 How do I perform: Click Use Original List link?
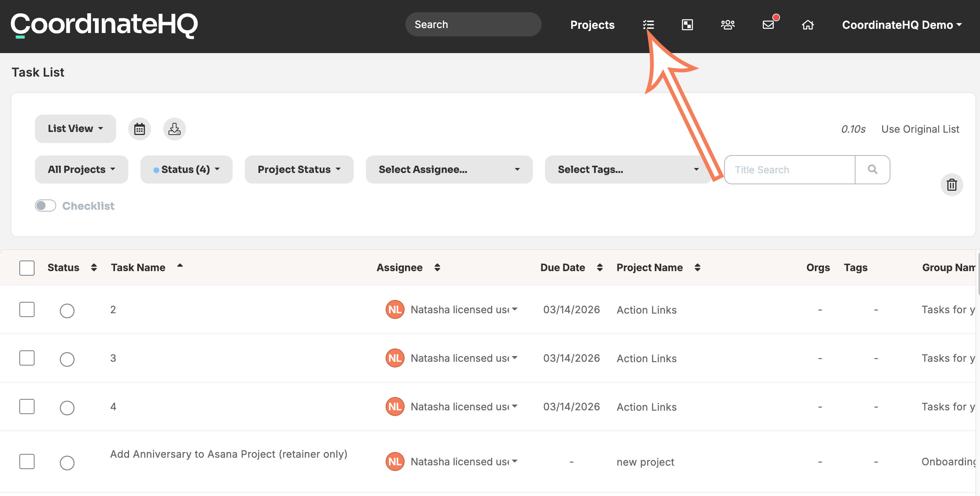coord(920,129)
